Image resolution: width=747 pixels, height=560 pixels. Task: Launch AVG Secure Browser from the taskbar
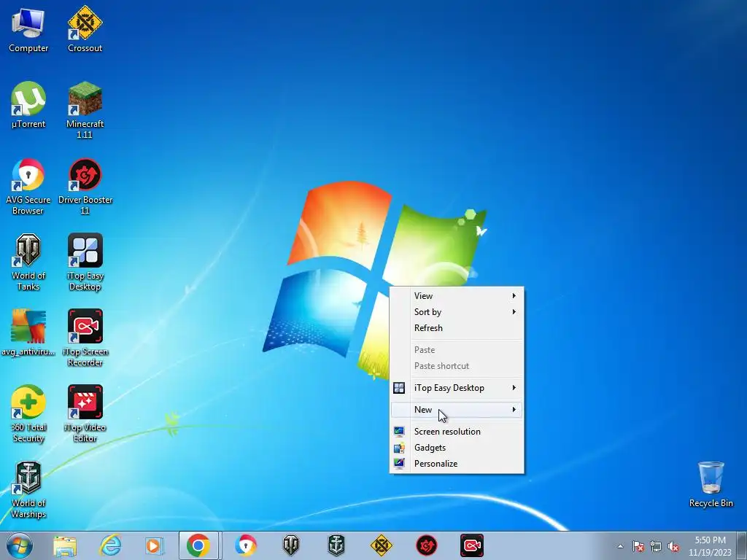245,545
